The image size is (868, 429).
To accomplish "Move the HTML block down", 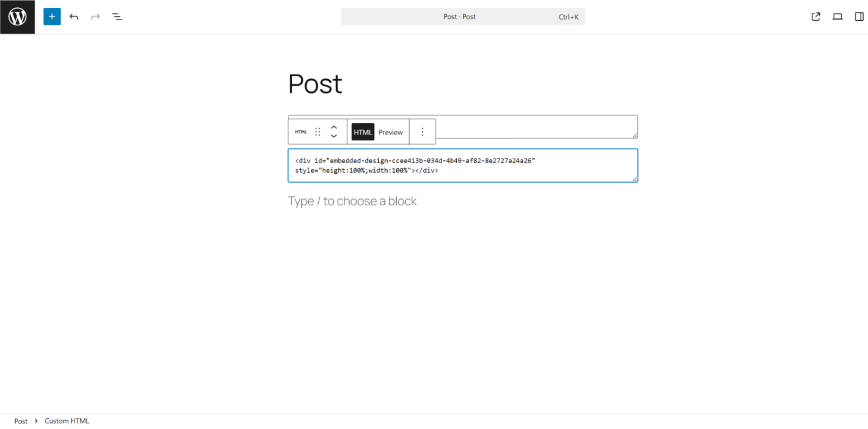I will (x=334, y=136).
